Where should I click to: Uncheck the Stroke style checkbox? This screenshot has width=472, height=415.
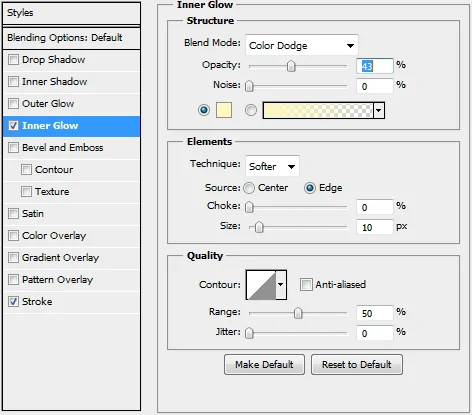pos(13,302)
